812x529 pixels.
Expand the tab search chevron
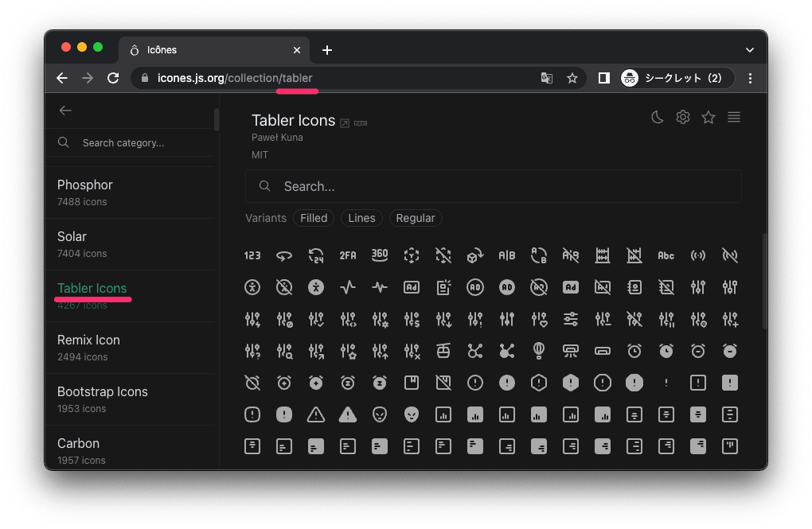pyautogui.click(x=749, y=50)
